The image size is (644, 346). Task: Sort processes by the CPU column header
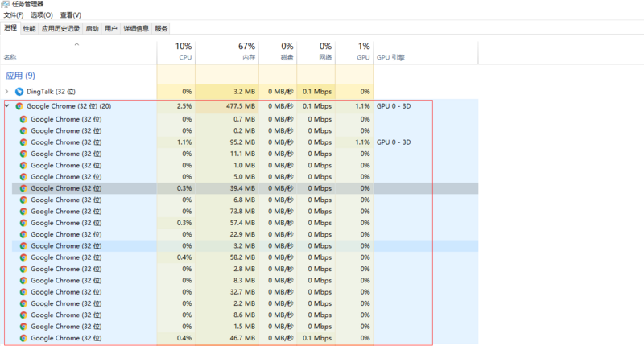click(x=175, y=52)
